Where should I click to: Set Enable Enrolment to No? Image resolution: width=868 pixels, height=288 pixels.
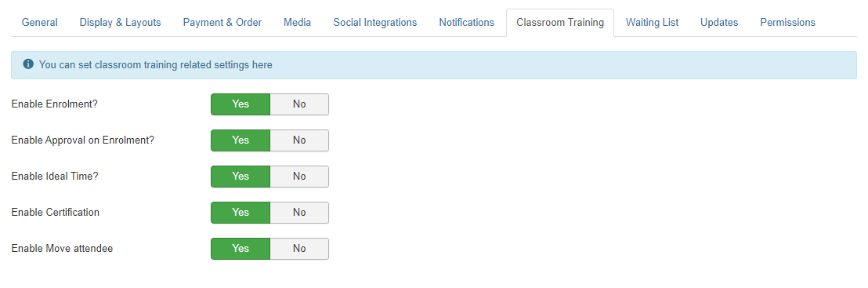(x=299, y=104)
